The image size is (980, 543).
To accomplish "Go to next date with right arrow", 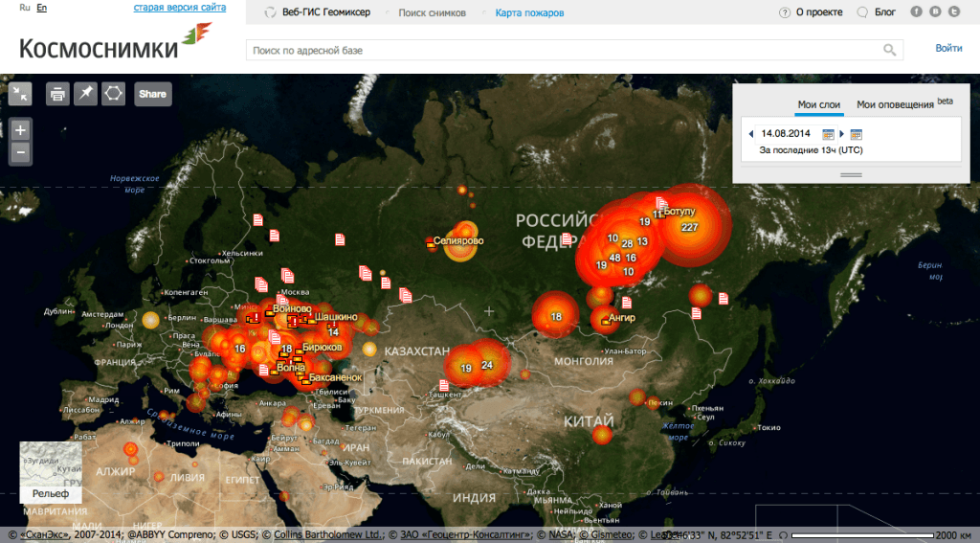I will 841,134.
